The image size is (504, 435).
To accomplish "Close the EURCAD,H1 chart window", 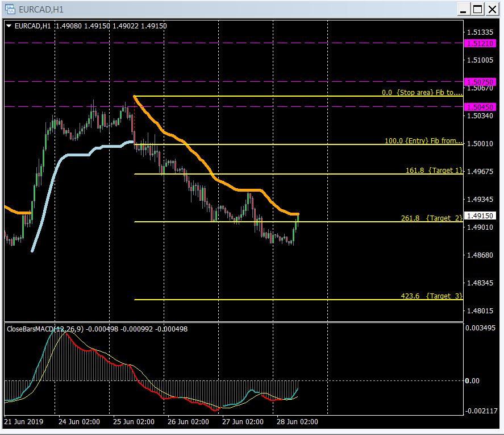I will pos(492,9).
